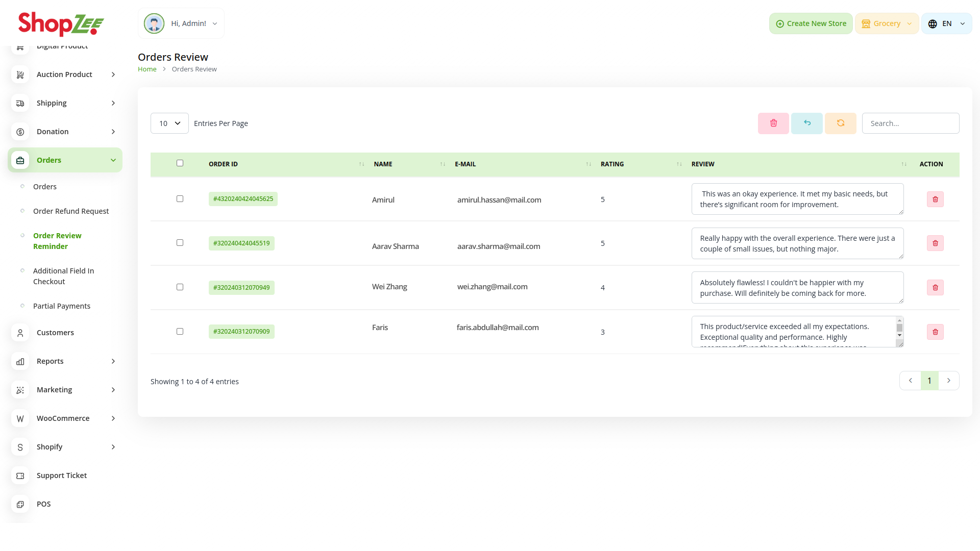
Task: Toggle the select-all checkbox in table header
Action: [x=180, y=163]
